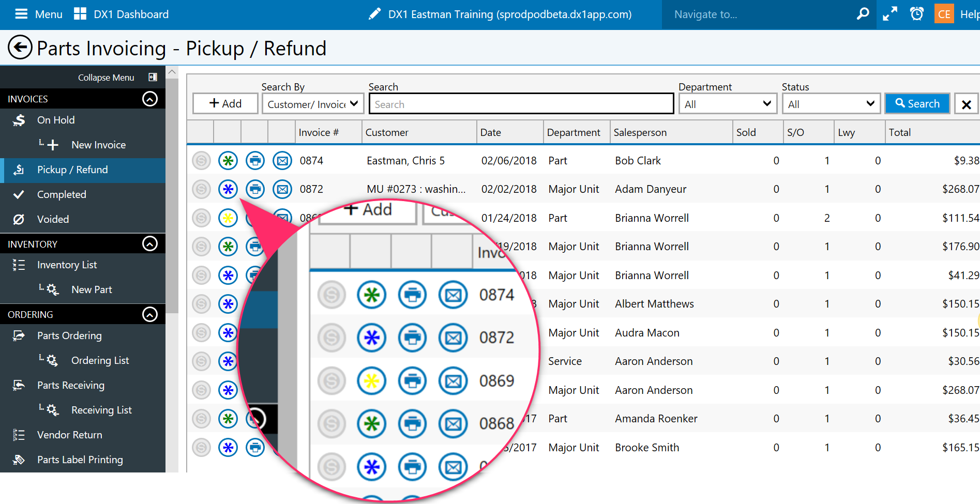Click the blue asterisk icon for invoice 0872

pyautogui.click(x=228, y=189)
